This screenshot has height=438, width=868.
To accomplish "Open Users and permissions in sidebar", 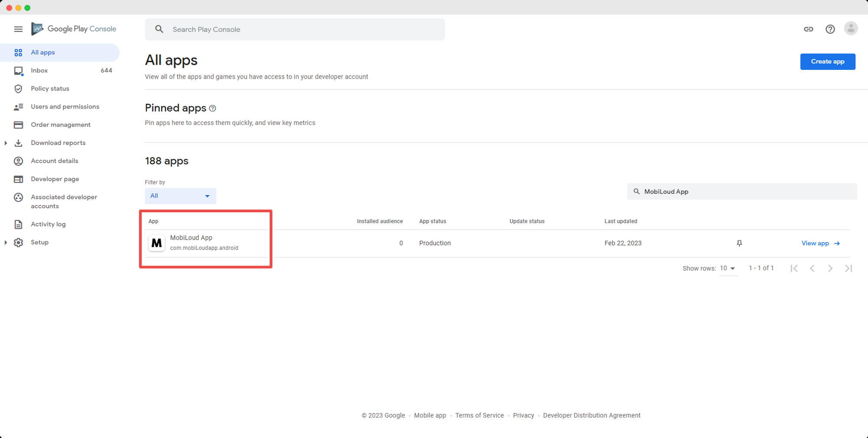I will tap(59, 107).
